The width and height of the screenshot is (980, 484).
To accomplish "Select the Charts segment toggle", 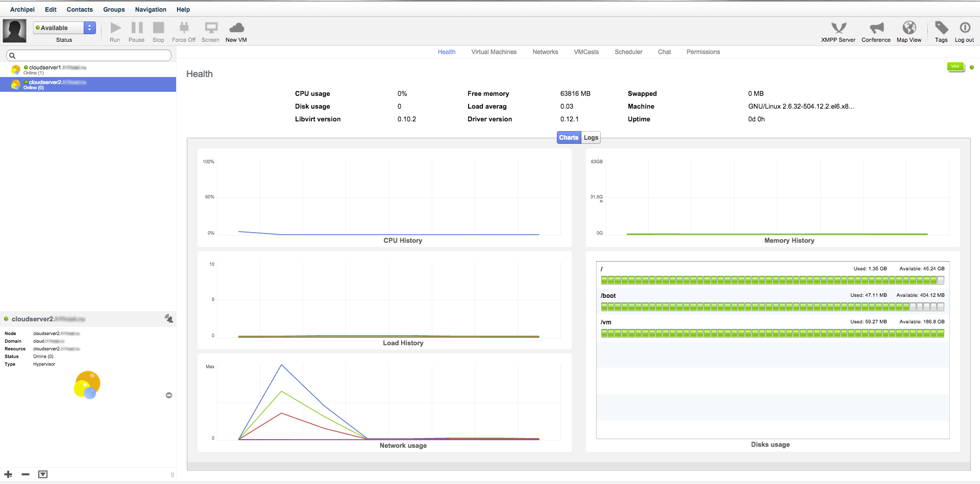I will 569,138.
